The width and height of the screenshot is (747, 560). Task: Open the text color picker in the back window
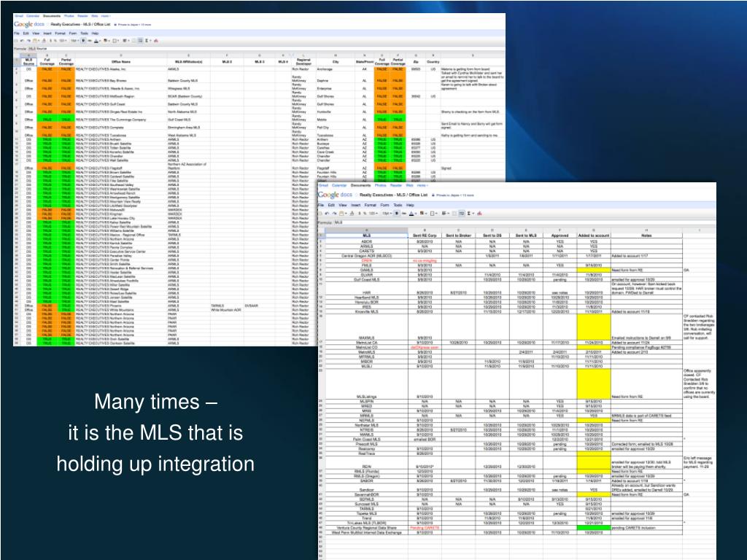click(x=98, y=41)
